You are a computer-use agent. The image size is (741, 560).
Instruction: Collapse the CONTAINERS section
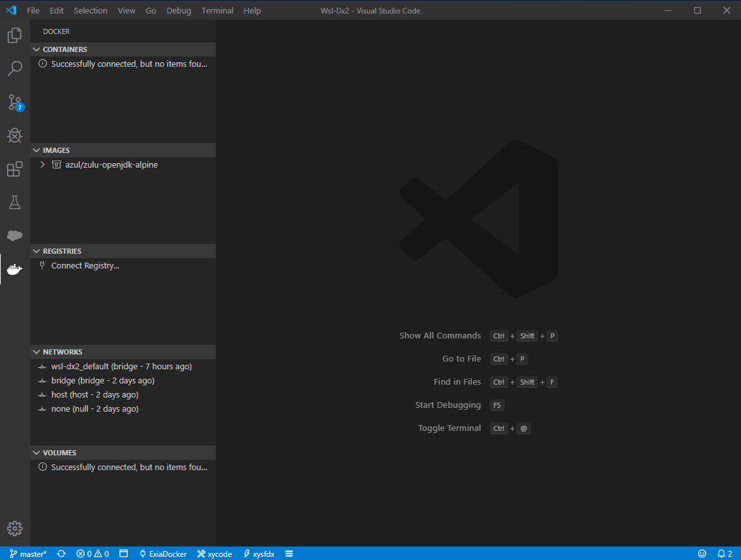point(37,49)
